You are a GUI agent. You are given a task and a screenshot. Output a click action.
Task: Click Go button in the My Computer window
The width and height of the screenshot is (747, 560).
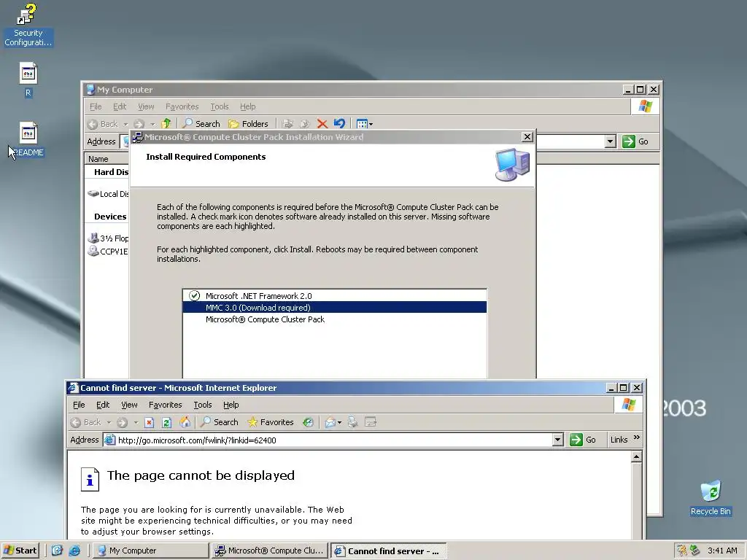(635, 141)
